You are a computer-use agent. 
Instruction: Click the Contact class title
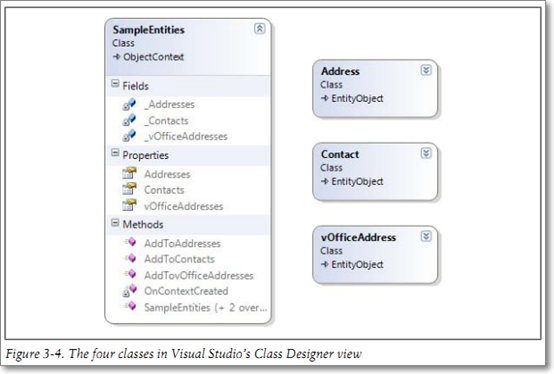(x=340, y=154)
